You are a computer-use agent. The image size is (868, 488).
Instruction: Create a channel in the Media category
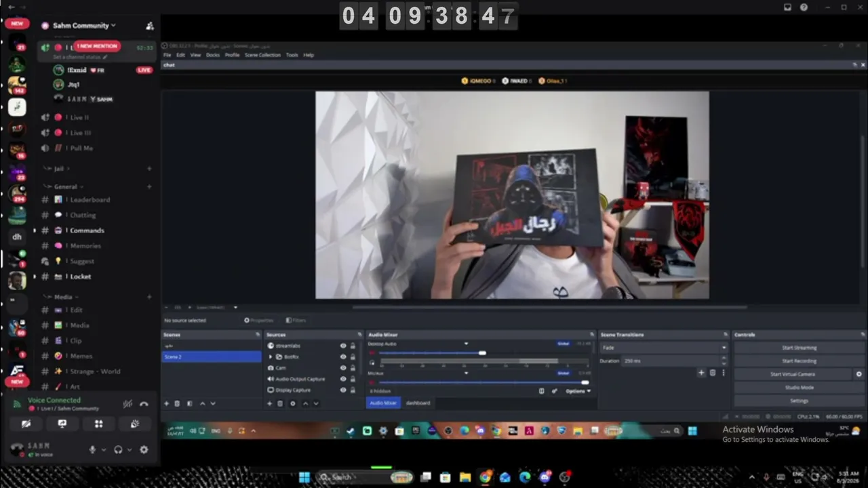pos(149,297)
